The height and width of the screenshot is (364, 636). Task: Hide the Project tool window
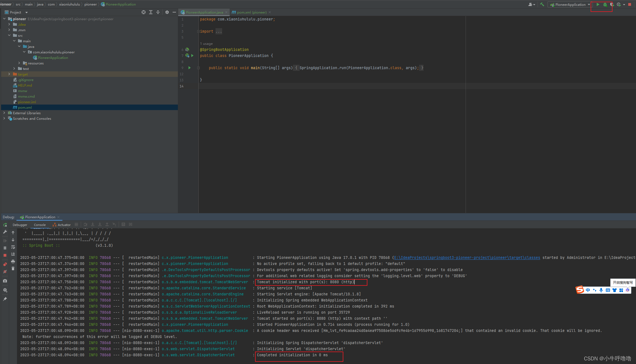click(x=174, y=12)
